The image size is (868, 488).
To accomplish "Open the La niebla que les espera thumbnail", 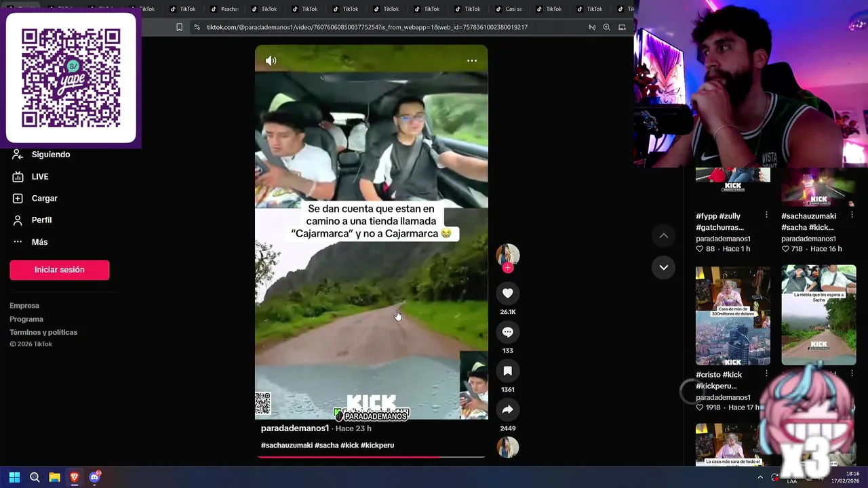I will 818,315.
